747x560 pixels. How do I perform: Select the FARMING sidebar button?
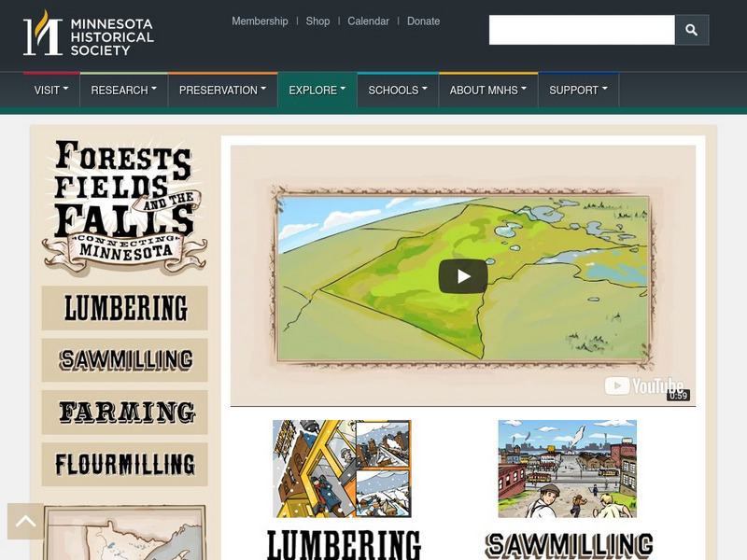(x=125, y=412)
